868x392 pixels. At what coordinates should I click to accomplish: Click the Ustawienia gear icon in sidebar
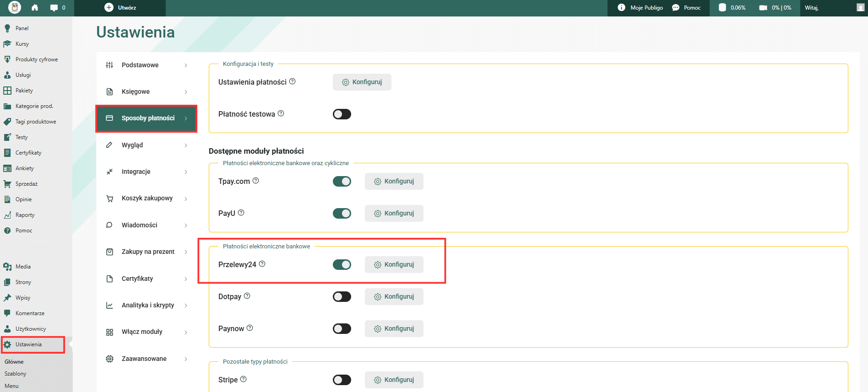7,344
